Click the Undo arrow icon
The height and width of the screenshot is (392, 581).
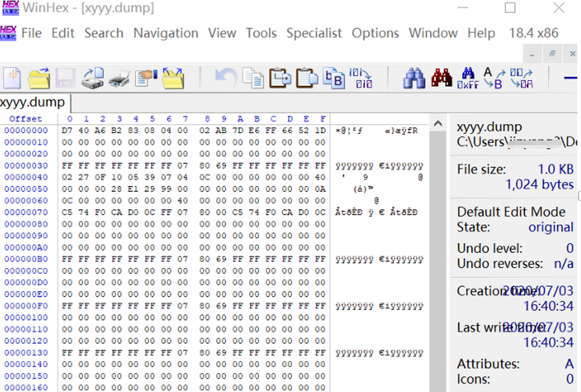[x=226, y=78]
